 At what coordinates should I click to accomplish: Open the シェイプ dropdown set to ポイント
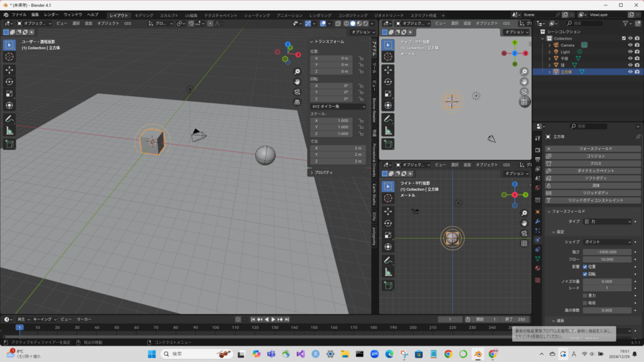(607, 242)
